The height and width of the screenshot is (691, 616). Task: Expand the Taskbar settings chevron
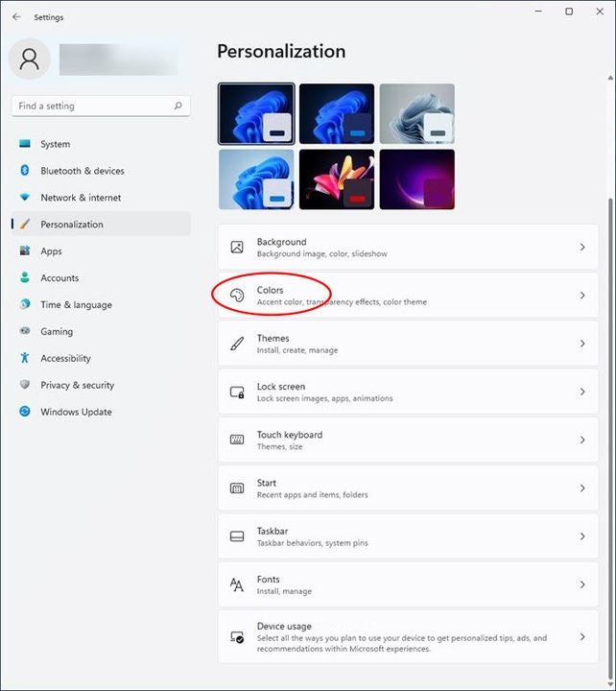(582, 536)
